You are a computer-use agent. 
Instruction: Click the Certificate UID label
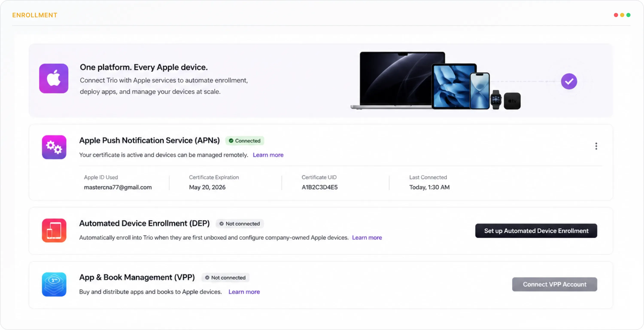tap(319, 177)
